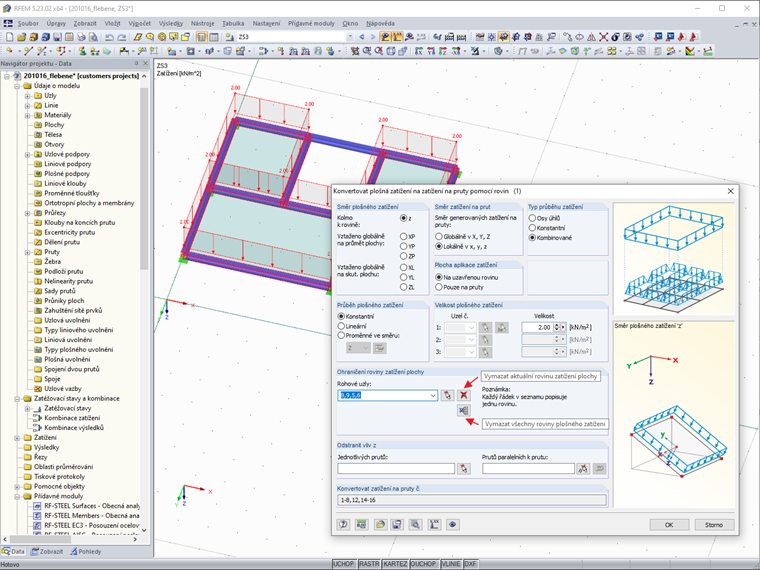Viewport: 760px width, 570px height.
Task: Click the Print icon in the toolbar
Action: click(x=81, y=37)
